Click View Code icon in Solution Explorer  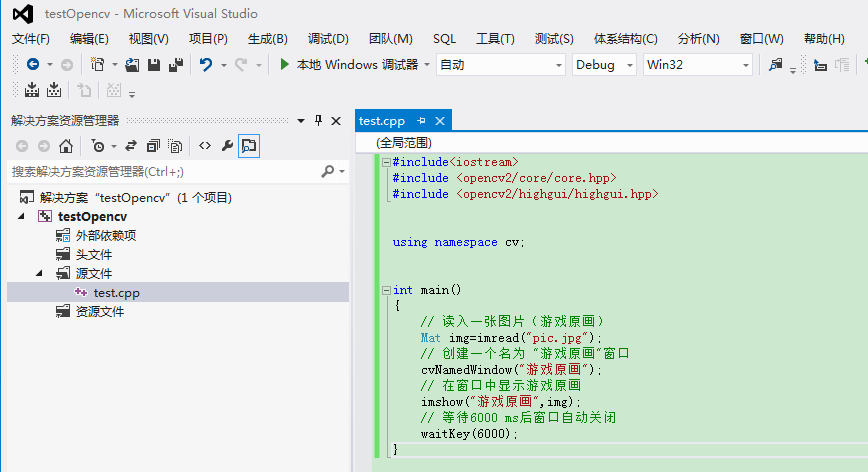click(x=204, y=146)
